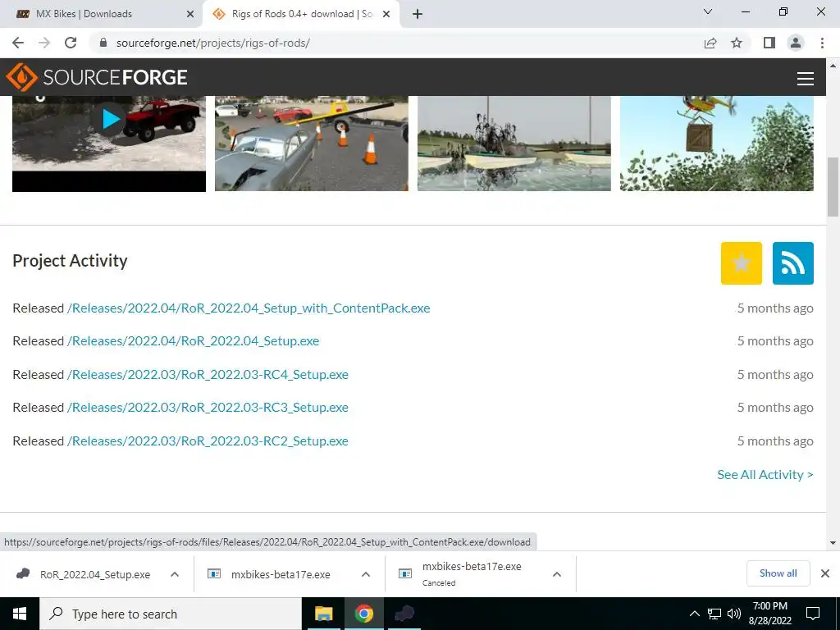
Task: Share this page icon
Action: pos(710,43)
